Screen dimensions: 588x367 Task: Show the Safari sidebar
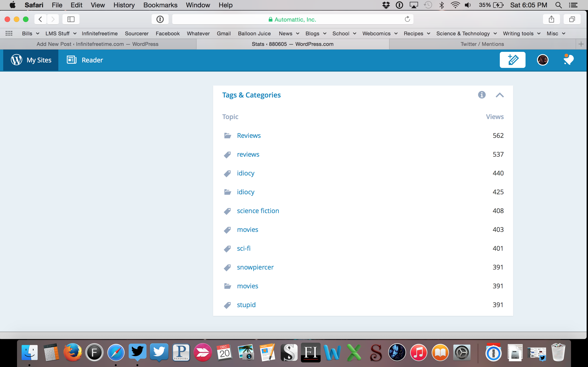tap(71, 19)
